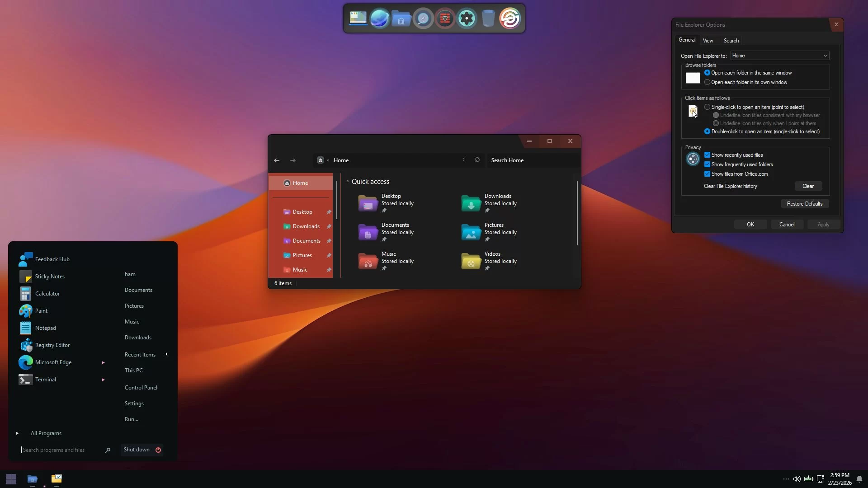Expand the Recent Items submenu arrow
Viewport: 868px width, 488px height.
[x=167, y=354]
